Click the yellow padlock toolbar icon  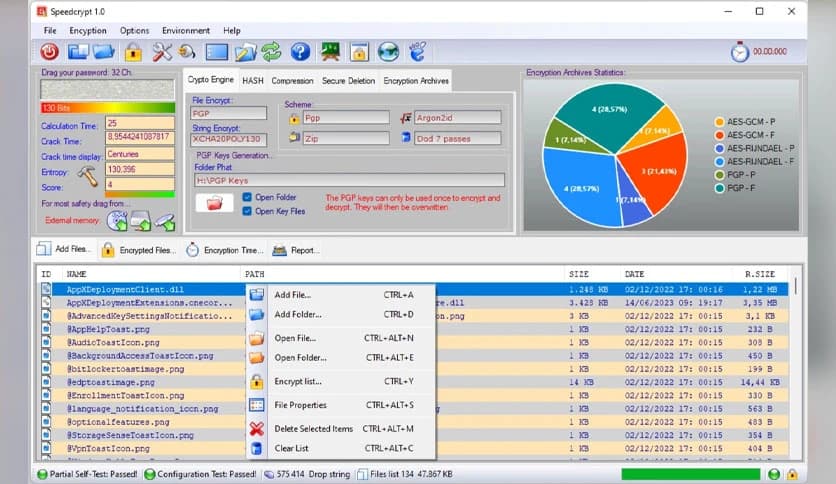pyautogui.click(x=133, y=52)
